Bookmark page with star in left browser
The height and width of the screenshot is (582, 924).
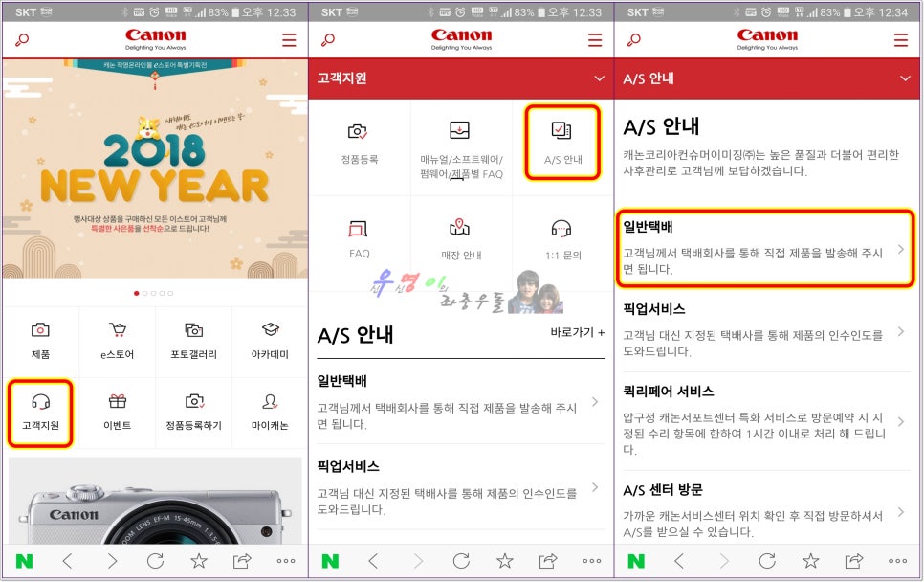(x=199, y=561)
